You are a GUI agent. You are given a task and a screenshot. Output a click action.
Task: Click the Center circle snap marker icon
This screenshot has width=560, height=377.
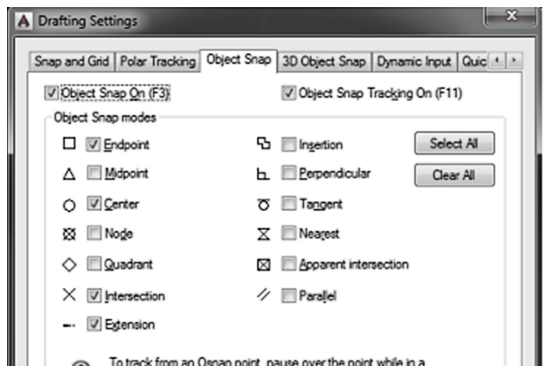(69, 205)
